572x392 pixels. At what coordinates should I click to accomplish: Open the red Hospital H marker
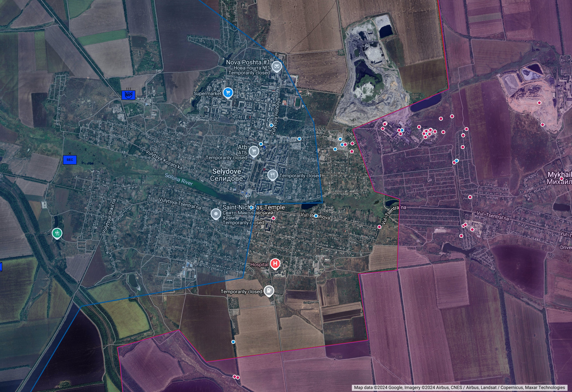coord(275,263)
